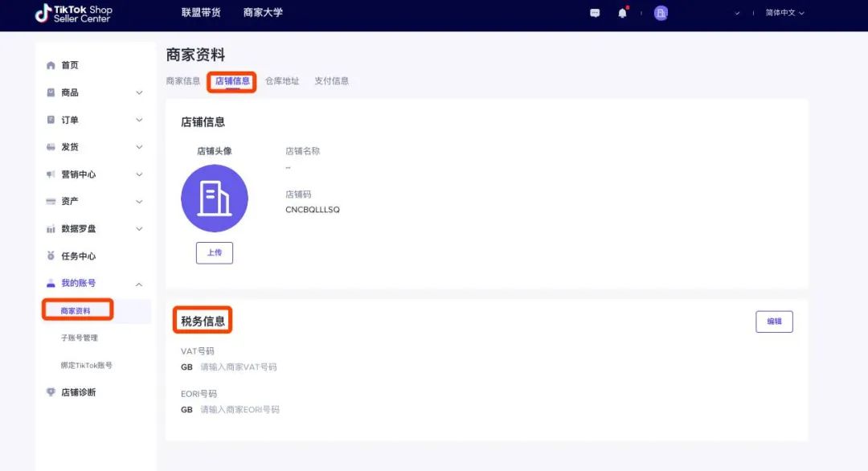Open the 营销中心 marketing center icon
This screenshot has height=471, width=868.
point(50,174)
